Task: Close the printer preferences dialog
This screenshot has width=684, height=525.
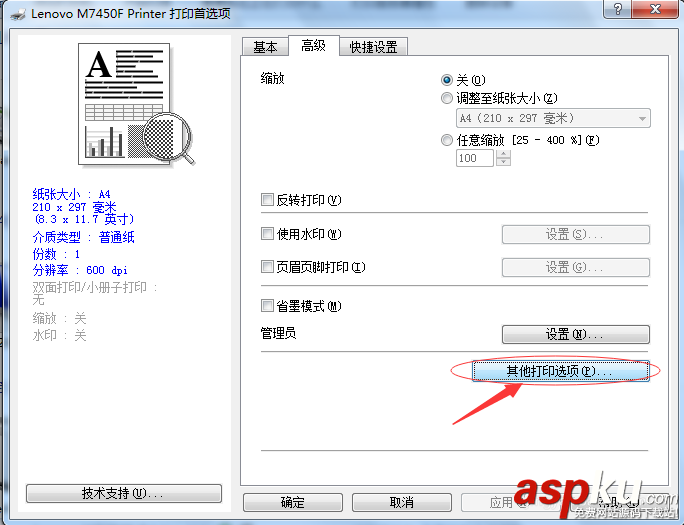Action: tap(655, 9)
